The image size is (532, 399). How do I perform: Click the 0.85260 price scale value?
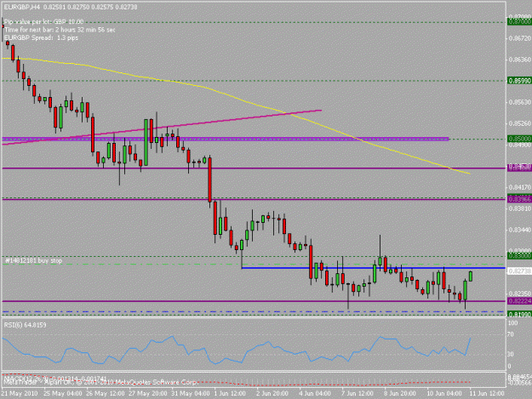click(519, 123)
